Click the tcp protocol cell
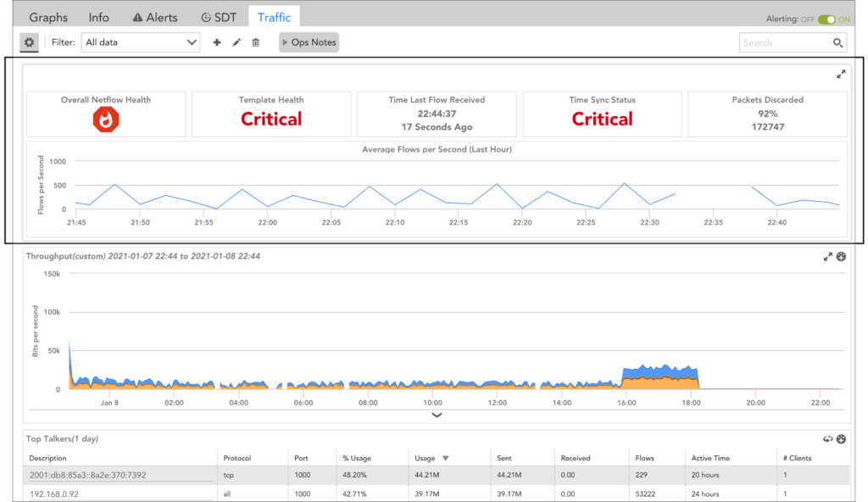Viewport: 868px width, 502px height. click(228, 476)
